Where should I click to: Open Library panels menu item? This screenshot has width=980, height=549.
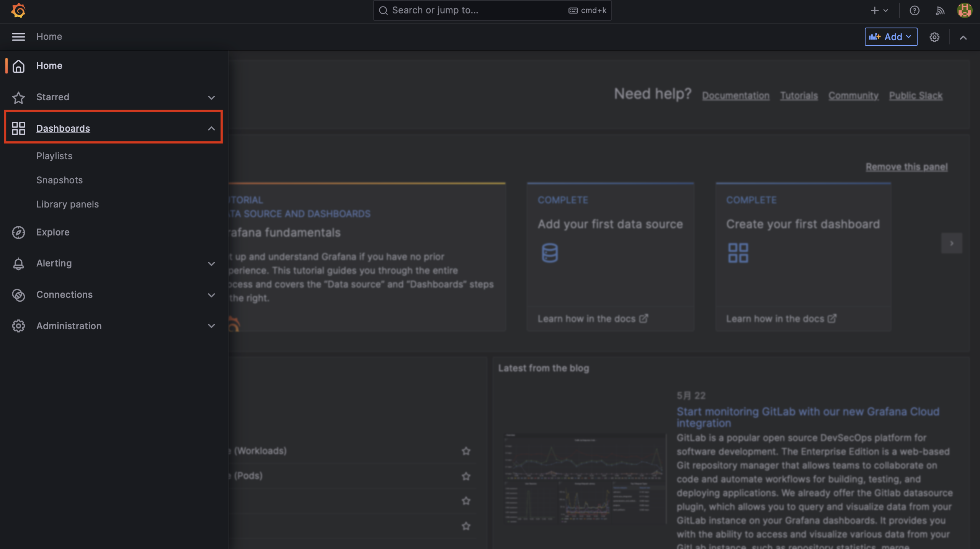(x=67, y=204)
